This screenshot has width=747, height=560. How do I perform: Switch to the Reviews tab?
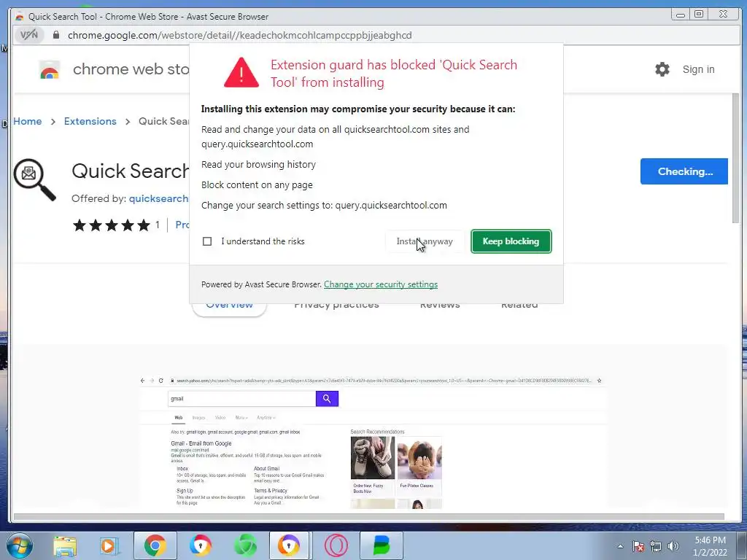pos(440,306)
